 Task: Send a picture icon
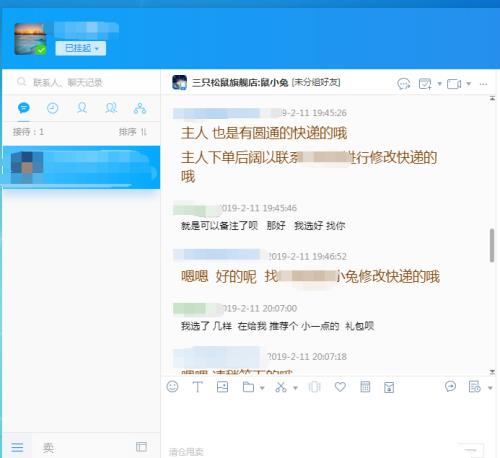(222, 387)
